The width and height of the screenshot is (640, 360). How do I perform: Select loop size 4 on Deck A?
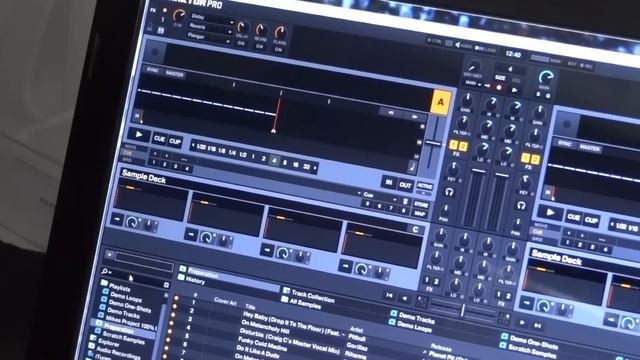click(x=274, y=161)
